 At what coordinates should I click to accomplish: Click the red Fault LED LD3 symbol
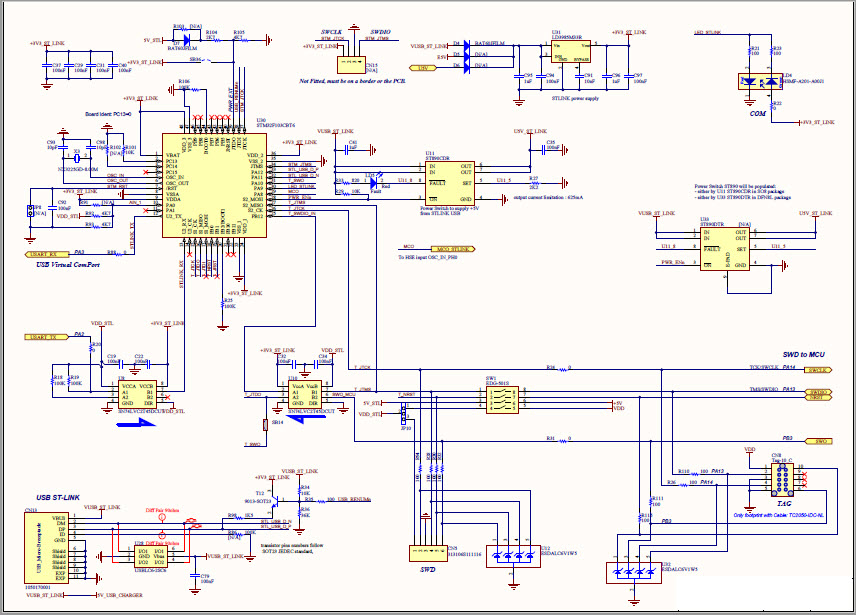[374, 181]
